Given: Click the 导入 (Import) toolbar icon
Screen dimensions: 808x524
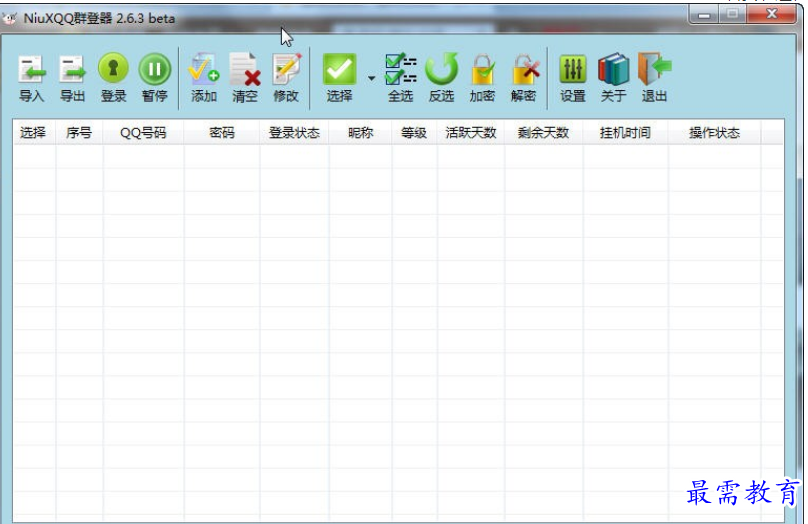Looking at the screenshot, I should (x=31, y=77).
